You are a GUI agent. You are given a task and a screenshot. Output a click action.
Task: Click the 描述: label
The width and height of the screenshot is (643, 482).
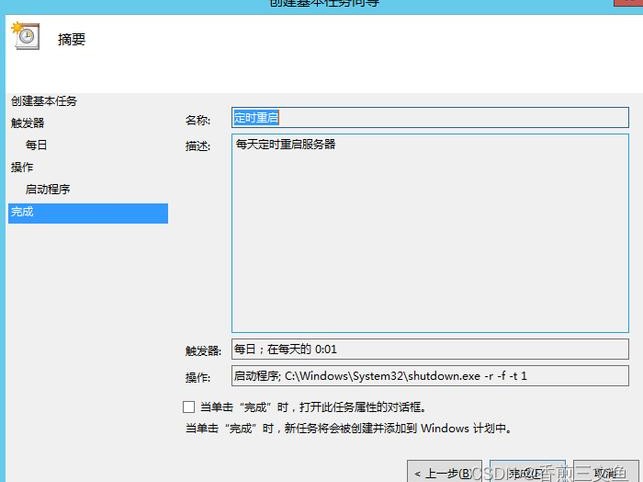[x=198, y=146]
